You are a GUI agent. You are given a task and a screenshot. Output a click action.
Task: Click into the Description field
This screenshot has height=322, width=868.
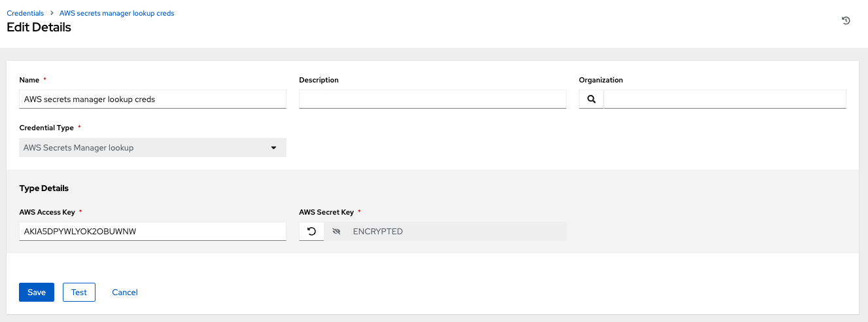point(432,99)
